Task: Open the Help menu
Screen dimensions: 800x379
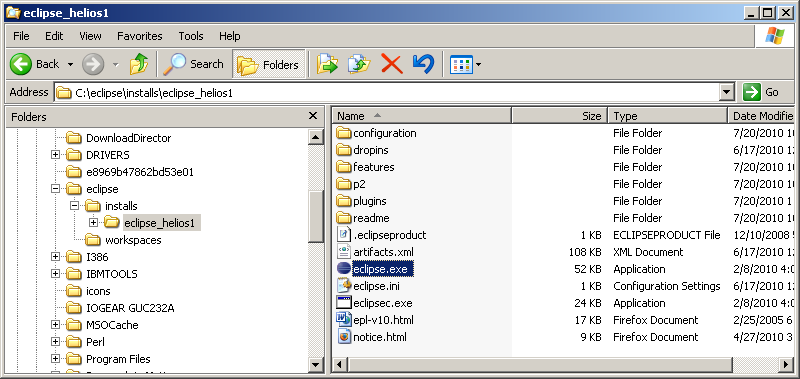Action: coord(230,36)
